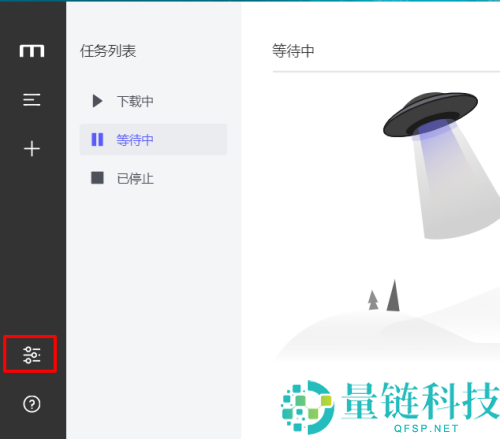Image resolution: width=500 pixels, height=439 pixels.
Task: Click the UFO saucer illustration
Action: [x=430, y=114]
